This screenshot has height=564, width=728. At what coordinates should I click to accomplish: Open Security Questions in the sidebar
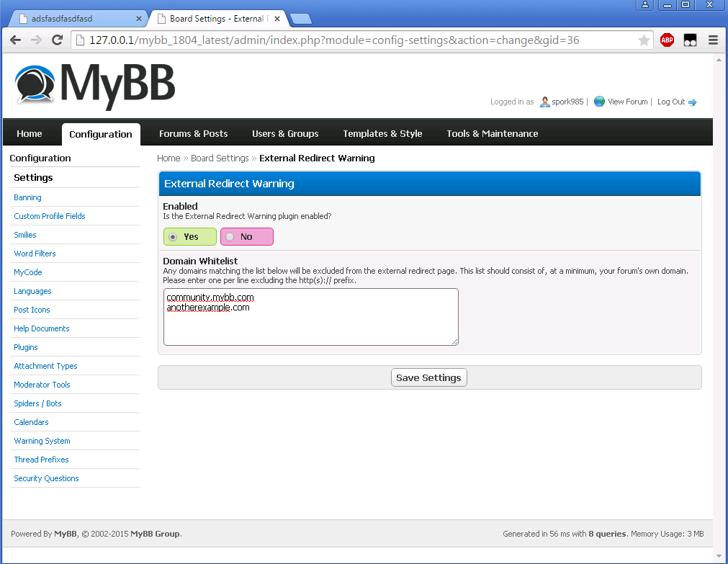(x=46, y=478)
